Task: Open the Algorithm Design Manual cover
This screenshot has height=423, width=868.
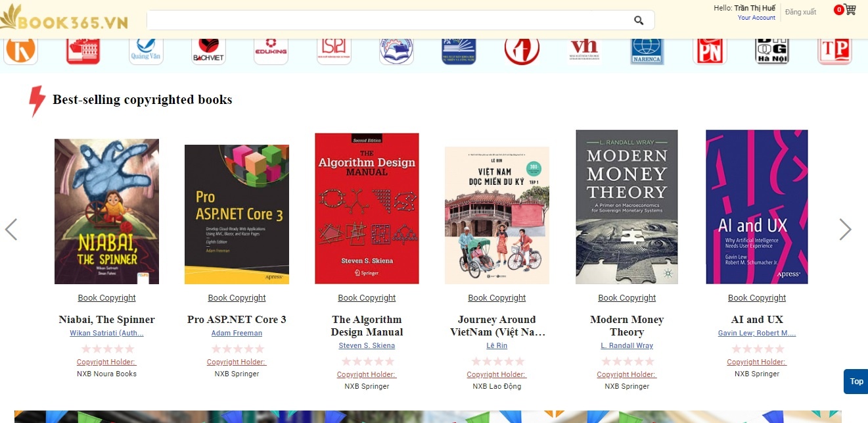Action: 367,209
